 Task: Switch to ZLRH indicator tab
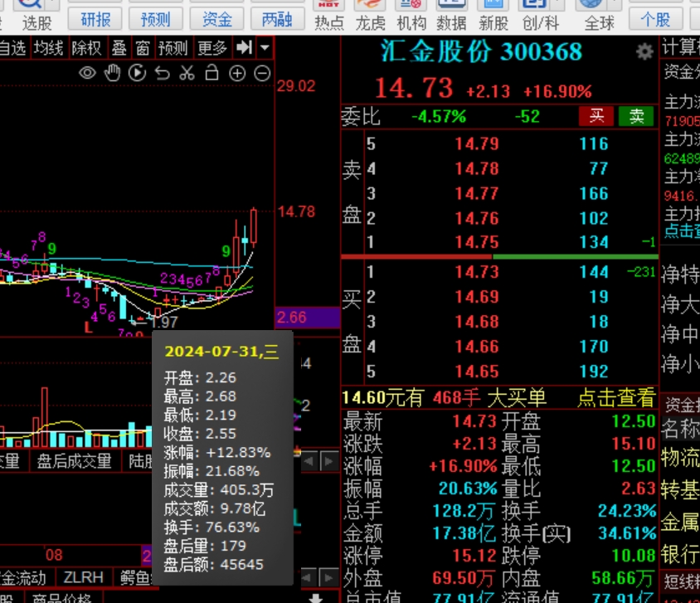83,577
